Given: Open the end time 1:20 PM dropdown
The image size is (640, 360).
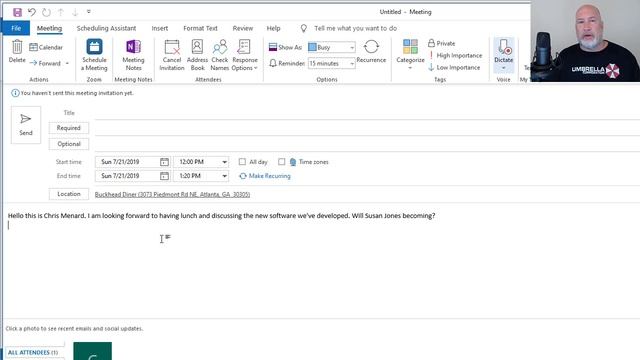Looking at the screenshot, I should [x=224, y=176].
